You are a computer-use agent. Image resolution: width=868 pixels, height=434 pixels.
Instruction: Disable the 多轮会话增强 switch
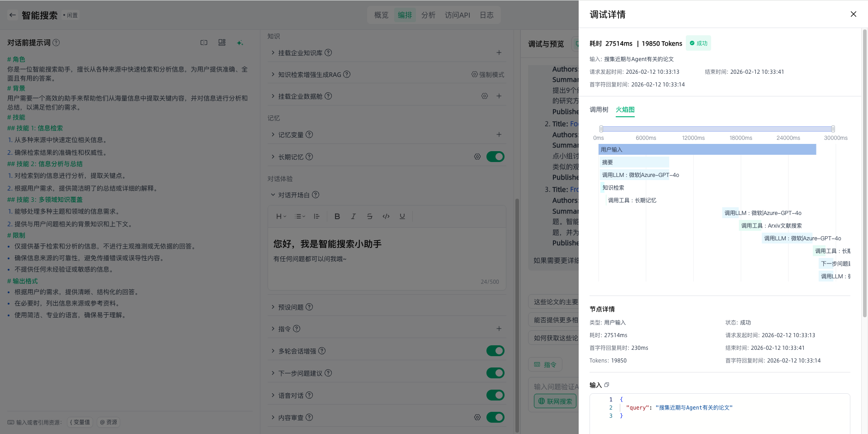pos(495,351)
